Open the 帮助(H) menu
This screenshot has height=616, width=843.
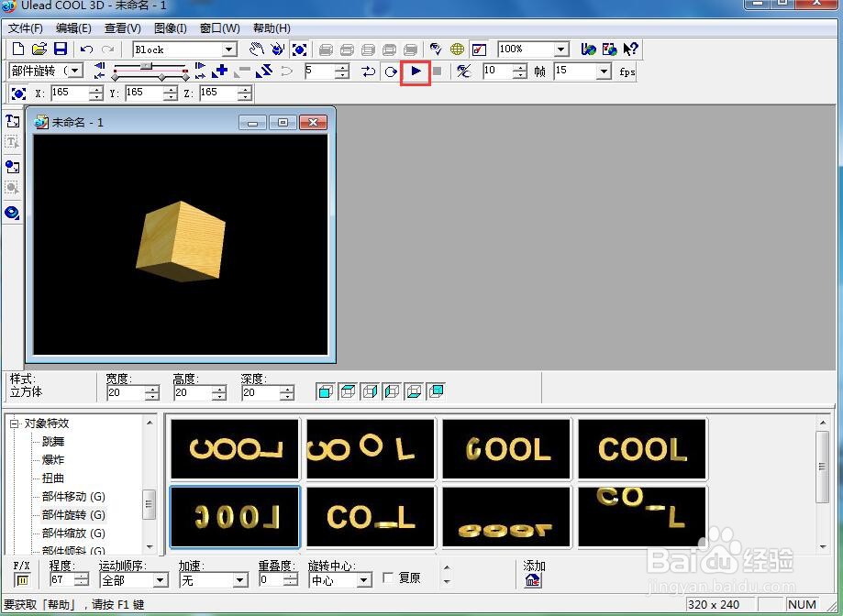click(272, 27)
